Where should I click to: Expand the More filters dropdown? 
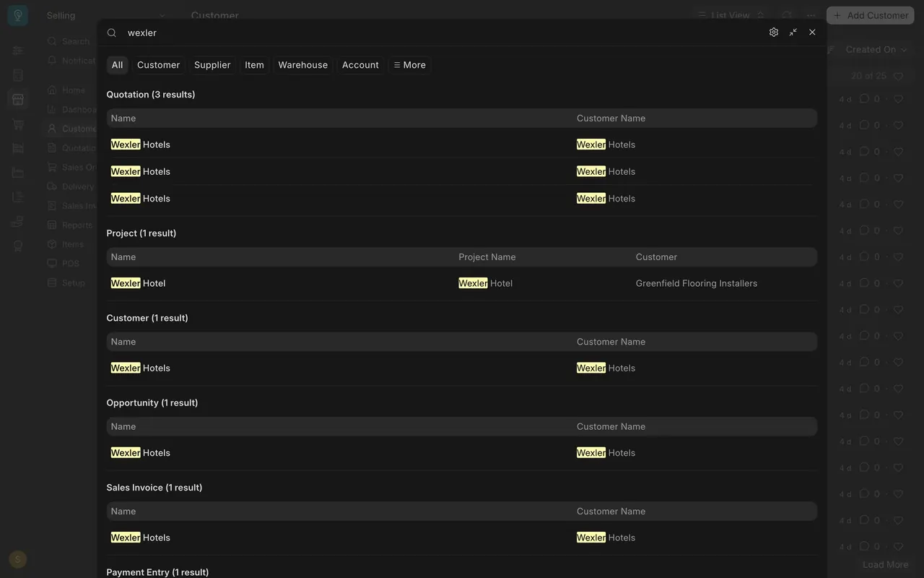410,65
